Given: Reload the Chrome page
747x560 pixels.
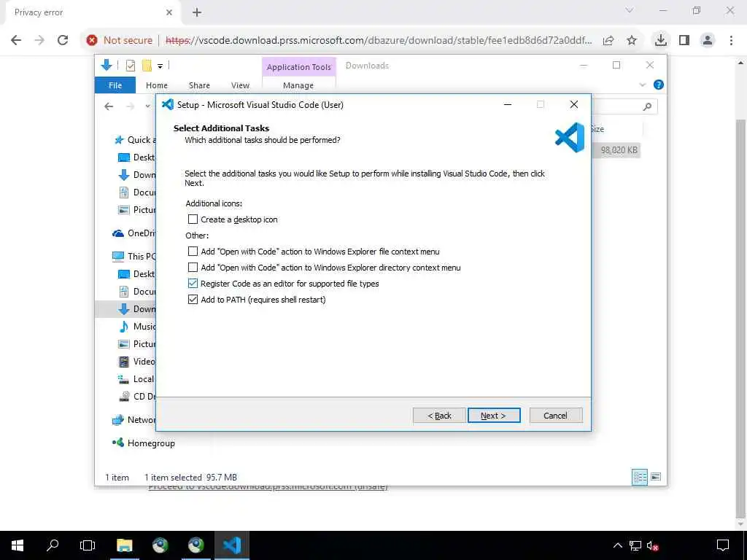Looking at the screenshot, I should pyautogui.click(x=63, y=41).
